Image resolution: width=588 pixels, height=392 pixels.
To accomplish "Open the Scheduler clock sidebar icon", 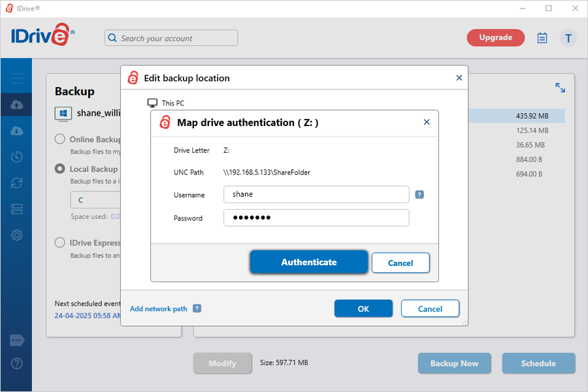I will 18,157.
